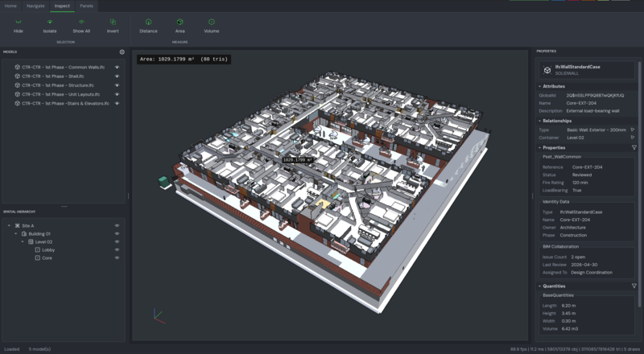Click the Core space icon
The width and height of the screenshot is (644, 354).
[38, 258]
